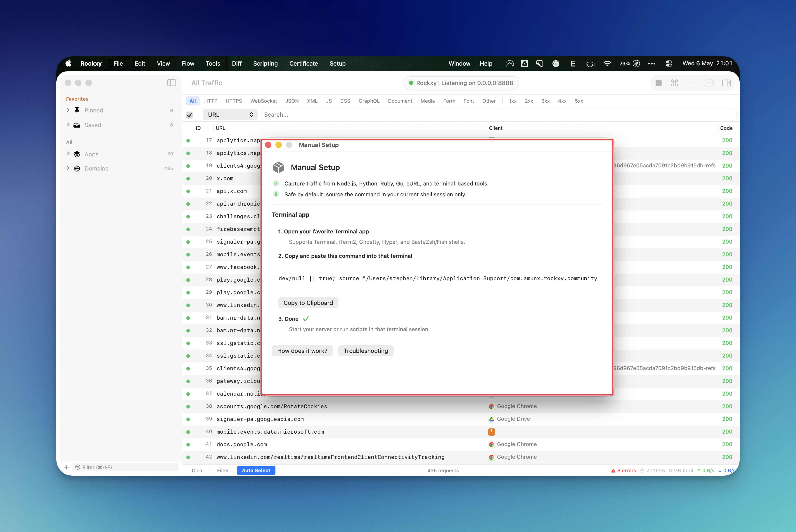The width and height of the screenshot is (796, 532).
Task: Click the orange unknown client icon in row 40
Action: 491,432
